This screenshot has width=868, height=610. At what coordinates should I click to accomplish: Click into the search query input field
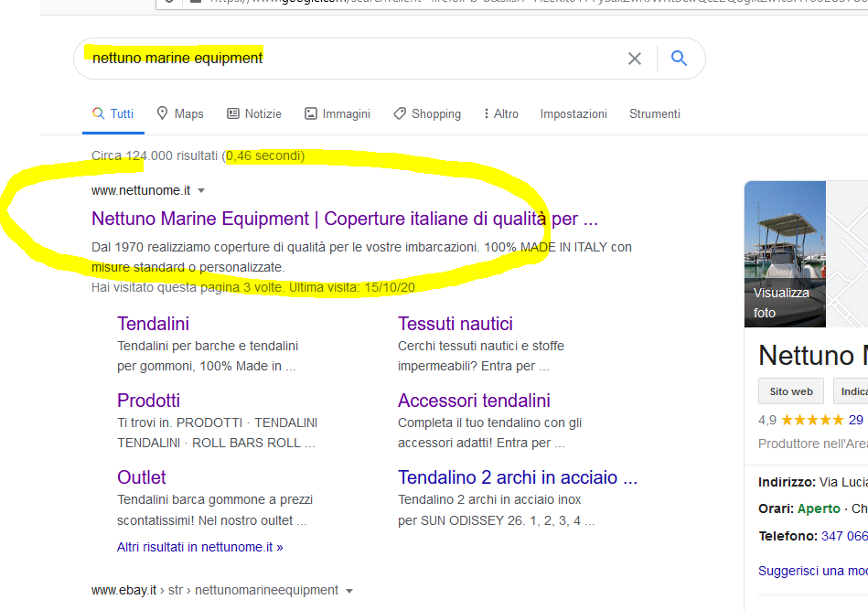354,59
